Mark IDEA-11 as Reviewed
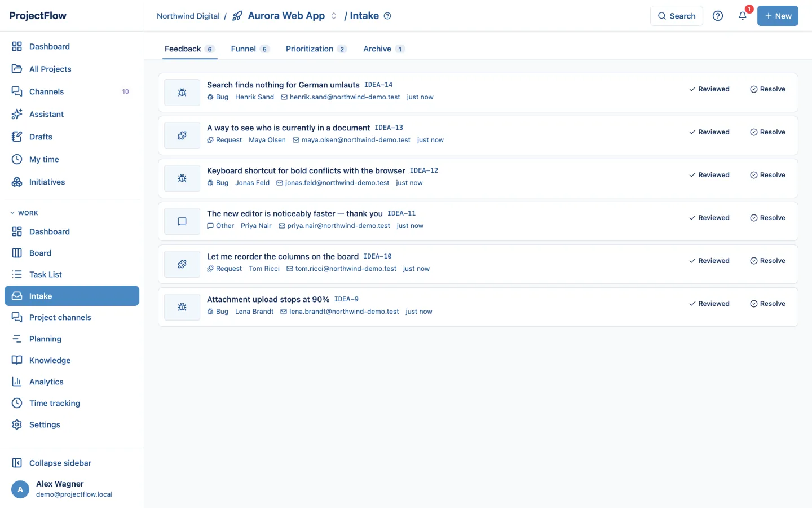This screenshot has height=508, width=812. pyautogui.click(x=709, y=218)
